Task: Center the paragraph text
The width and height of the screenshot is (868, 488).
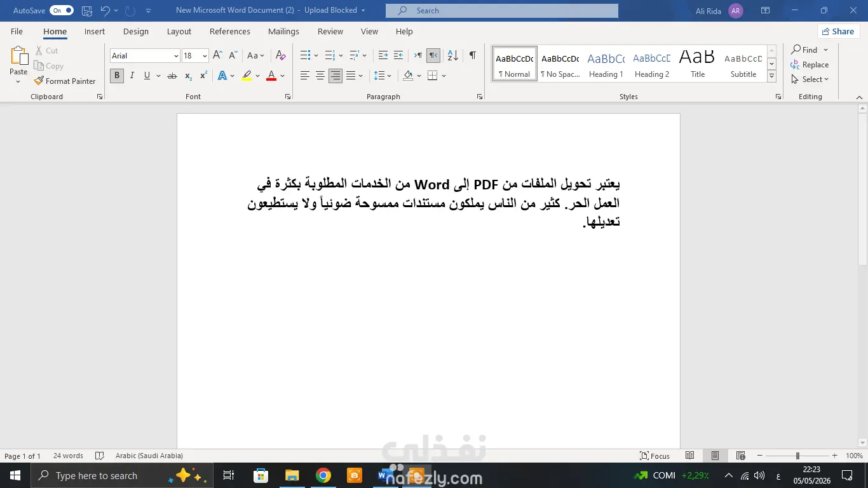Action: pyautogui.click(x=320, y=76)
